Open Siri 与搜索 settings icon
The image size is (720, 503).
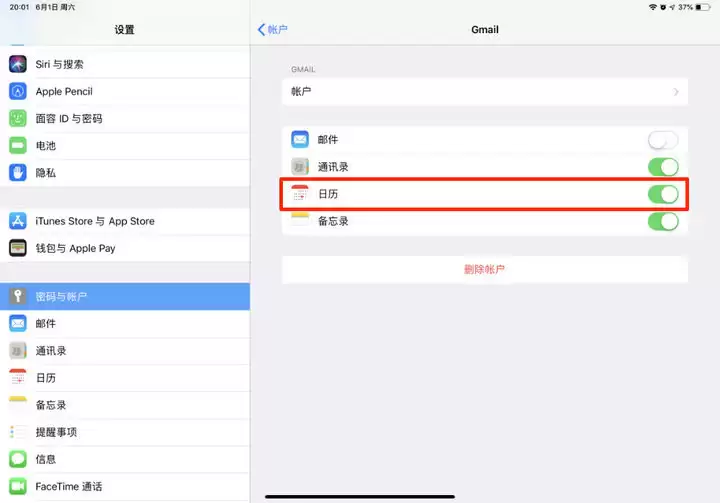[18, 64]
